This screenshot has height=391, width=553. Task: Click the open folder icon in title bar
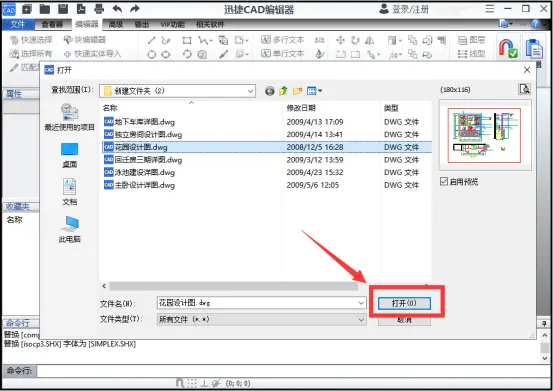point(45,9)
